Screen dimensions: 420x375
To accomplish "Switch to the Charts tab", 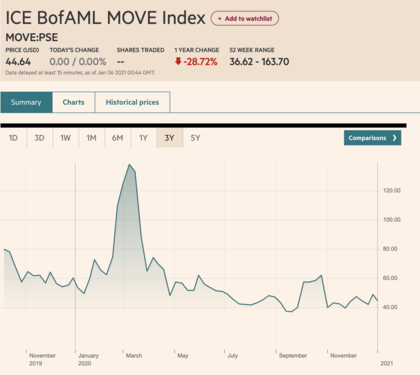I will coord(73,102).
